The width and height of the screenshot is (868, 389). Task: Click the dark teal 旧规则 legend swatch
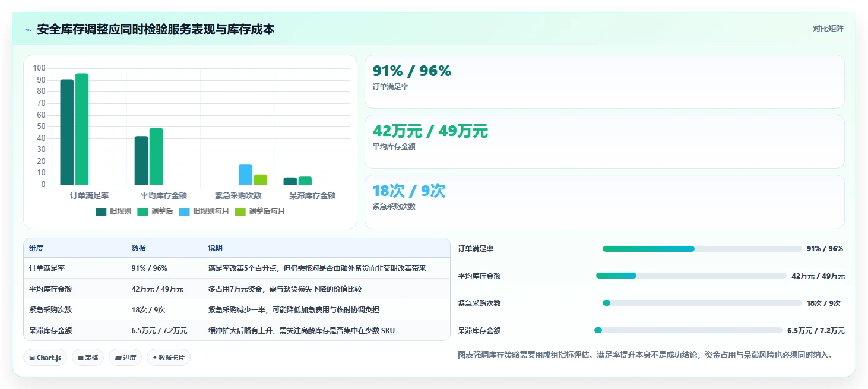[x=101, y=211]
